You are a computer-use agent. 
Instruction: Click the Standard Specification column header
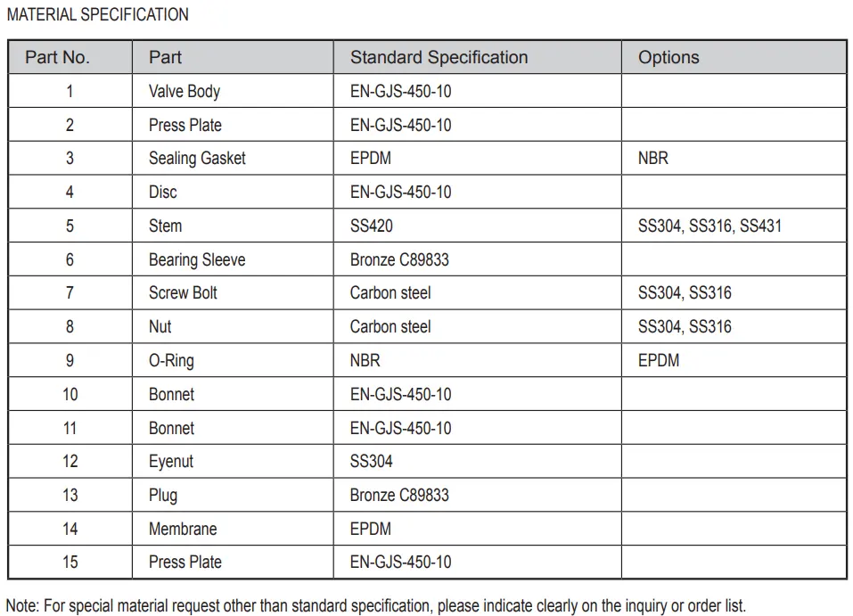439,58
